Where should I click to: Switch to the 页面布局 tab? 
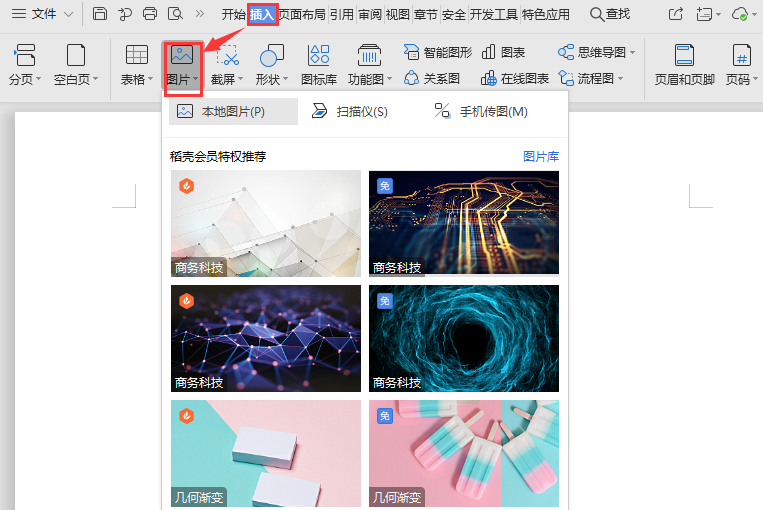[302, 15]
